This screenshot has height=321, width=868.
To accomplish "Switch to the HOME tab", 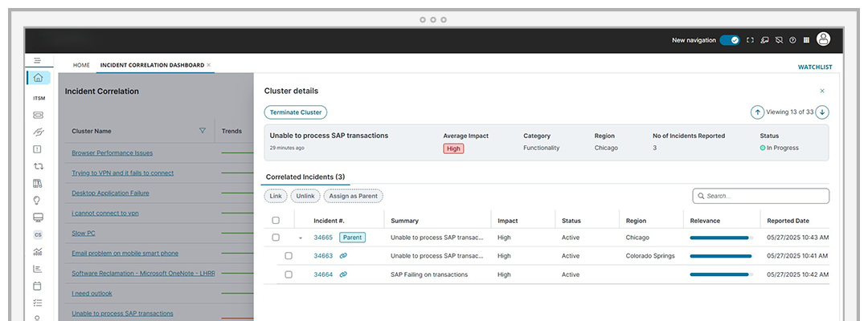I will (81, 65).
